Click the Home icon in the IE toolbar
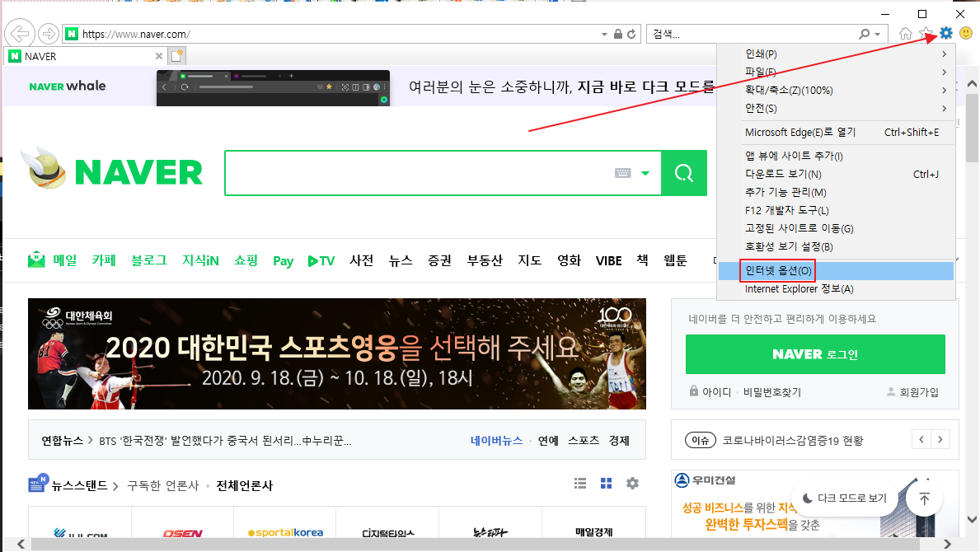This screenshot has width=980, height=552. coord(905,34)
